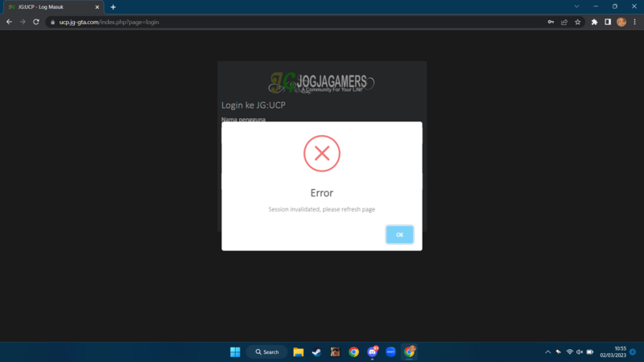
Task: Open the Wi-Fi network status icon
Action: point(570,352)
